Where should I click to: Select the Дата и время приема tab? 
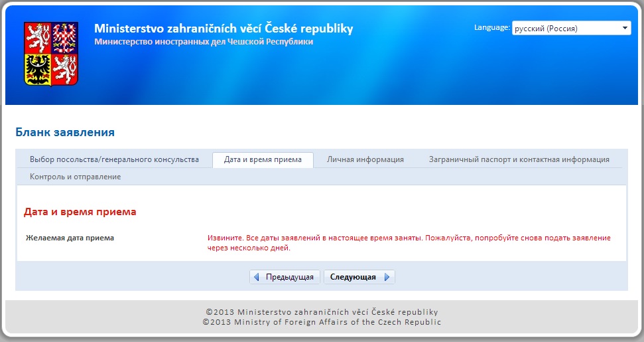pyautogui.click(x=263, y=159)
